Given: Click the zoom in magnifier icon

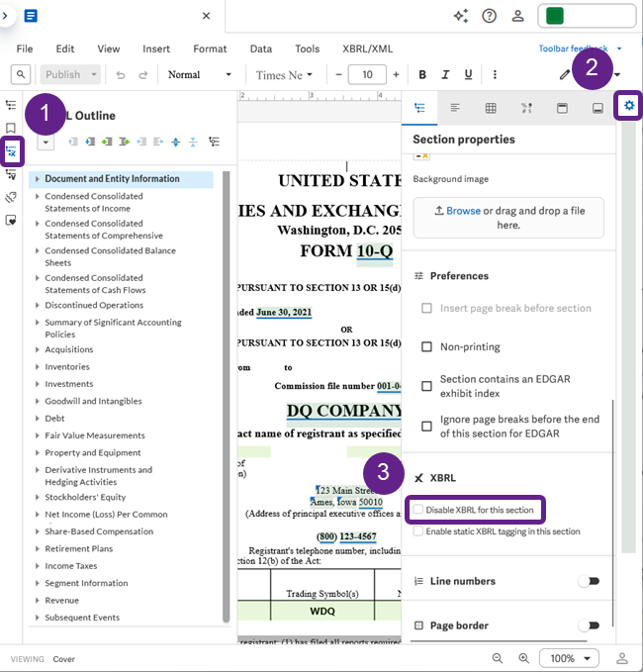Looking at the screenshot, I should [523, 658].
